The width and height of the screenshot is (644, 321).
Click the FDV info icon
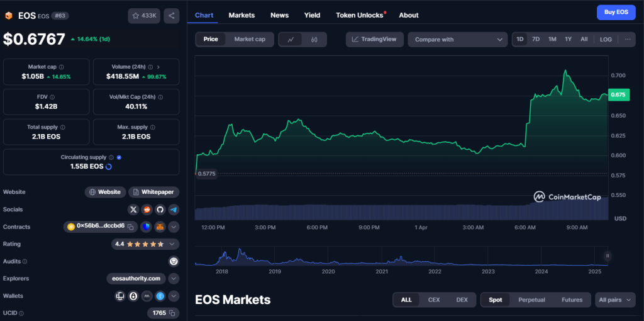click(x=52, y=97)
